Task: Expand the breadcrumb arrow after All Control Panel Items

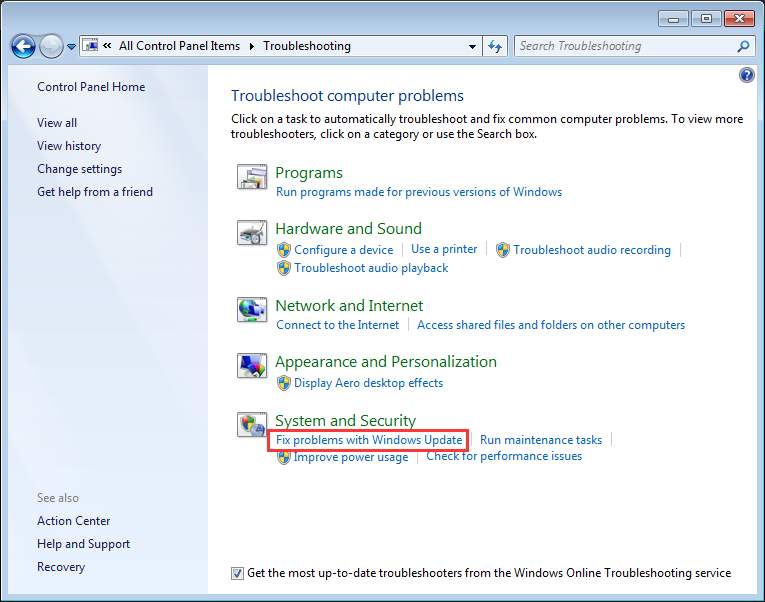Action: coord(252,46)
